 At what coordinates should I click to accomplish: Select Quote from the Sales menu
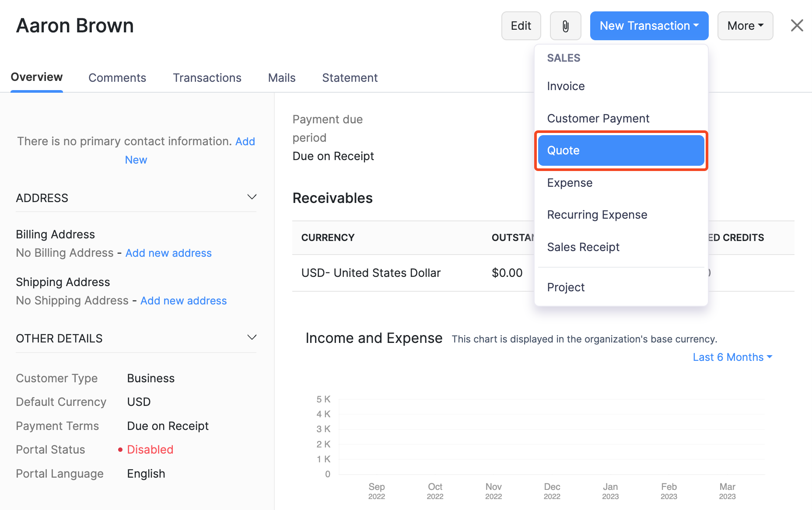(x=620, y=150)
